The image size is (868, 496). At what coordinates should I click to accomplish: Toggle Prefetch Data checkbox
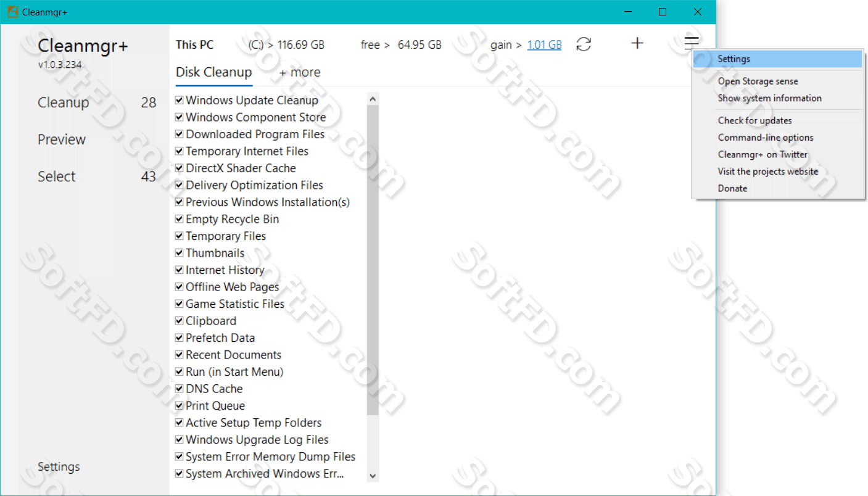pyautogui.click(x=180, y=337)
